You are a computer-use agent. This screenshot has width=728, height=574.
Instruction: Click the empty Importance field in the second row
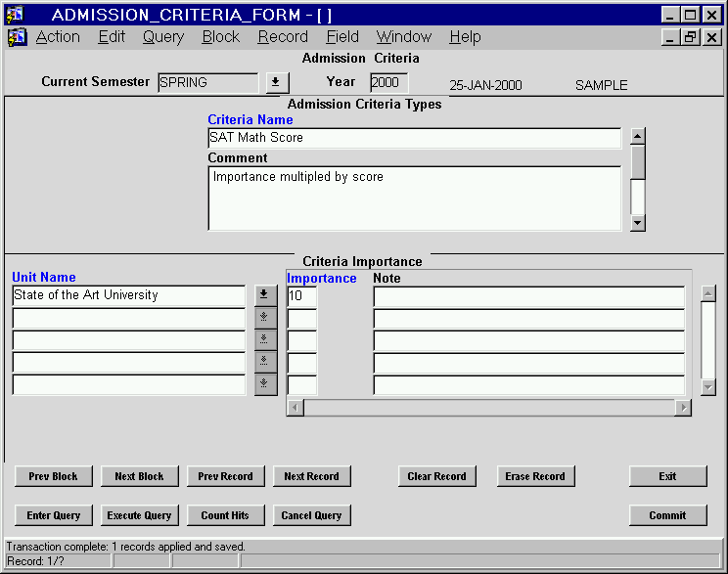301,319
